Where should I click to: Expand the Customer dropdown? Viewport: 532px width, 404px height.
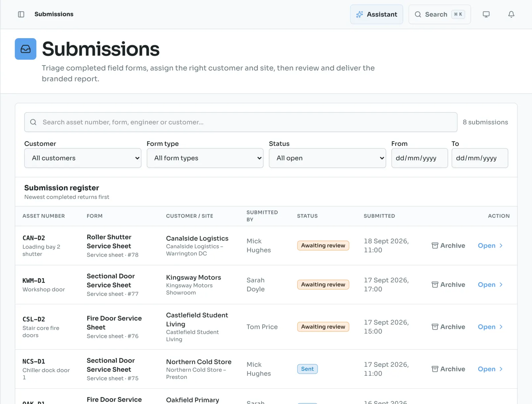tap(83, 158)
